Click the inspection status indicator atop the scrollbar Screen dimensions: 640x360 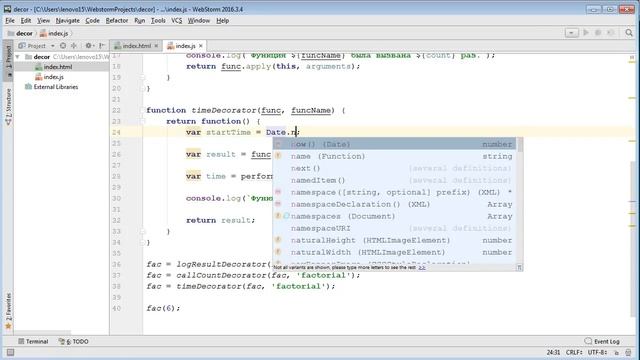[632, 58]
